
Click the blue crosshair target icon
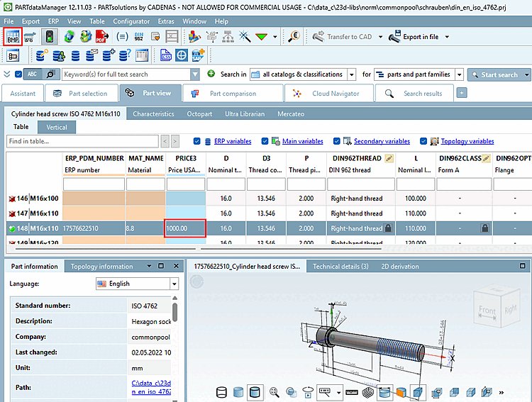[x=182, y=55]
